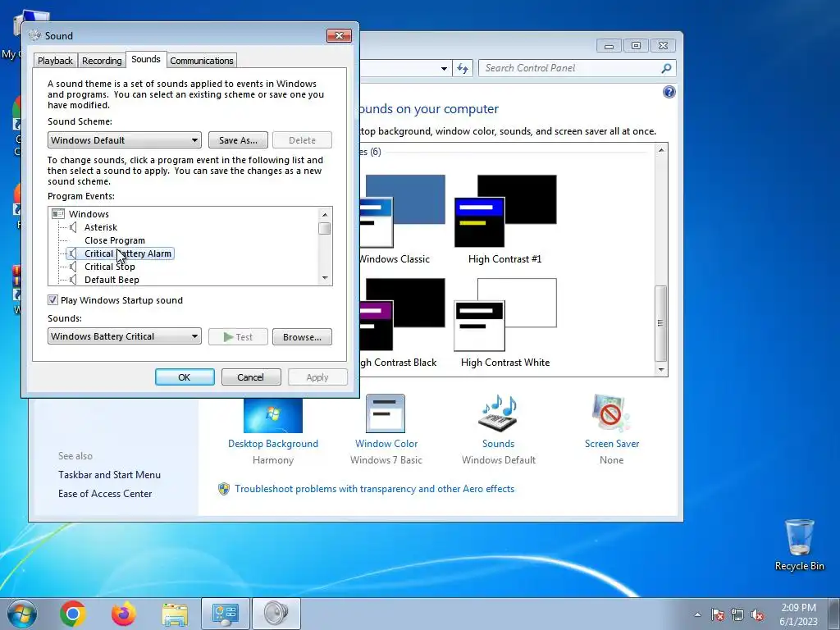
Task: Click themes list scroll down arrow
Action: (x=661, y=370)
